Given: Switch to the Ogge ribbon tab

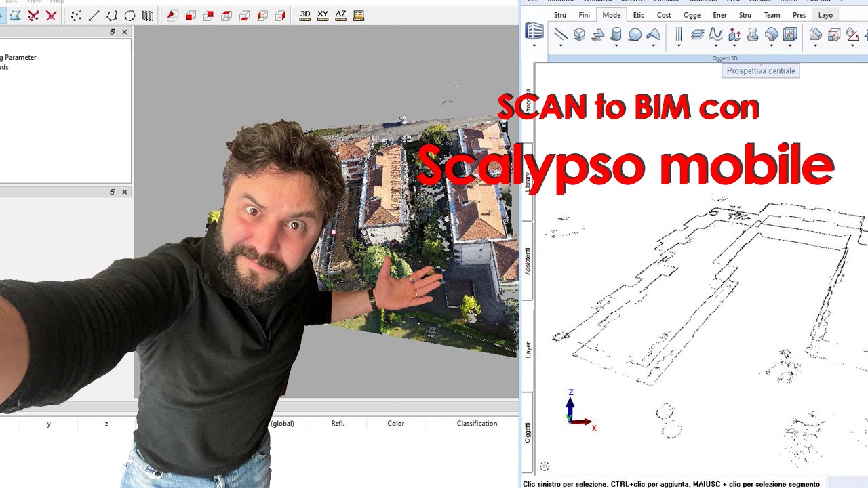Looking at the screenshot, I should click(x=692, y=15).
